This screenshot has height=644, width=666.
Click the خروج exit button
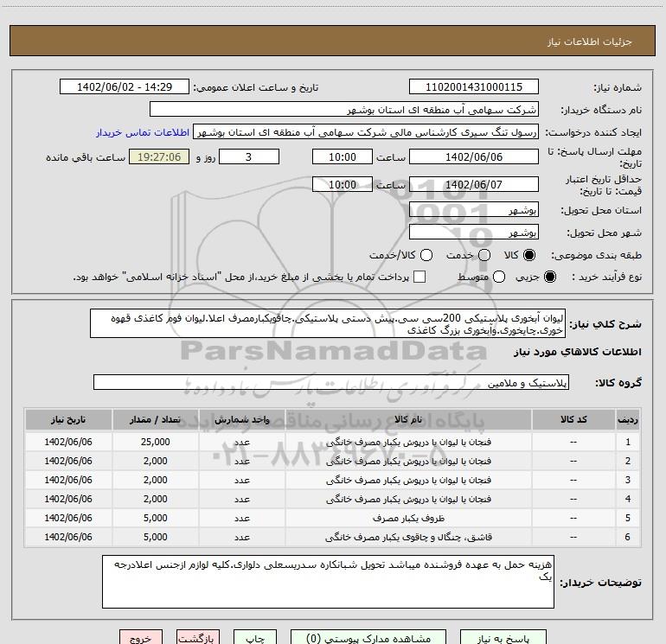[x=141, y=637]
